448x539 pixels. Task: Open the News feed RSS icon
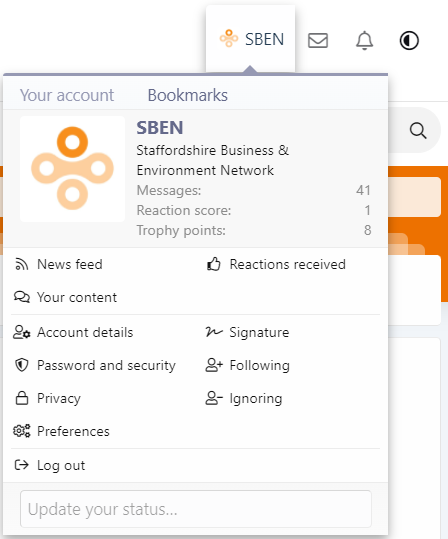pyautogui.click(x=21, y=264)
